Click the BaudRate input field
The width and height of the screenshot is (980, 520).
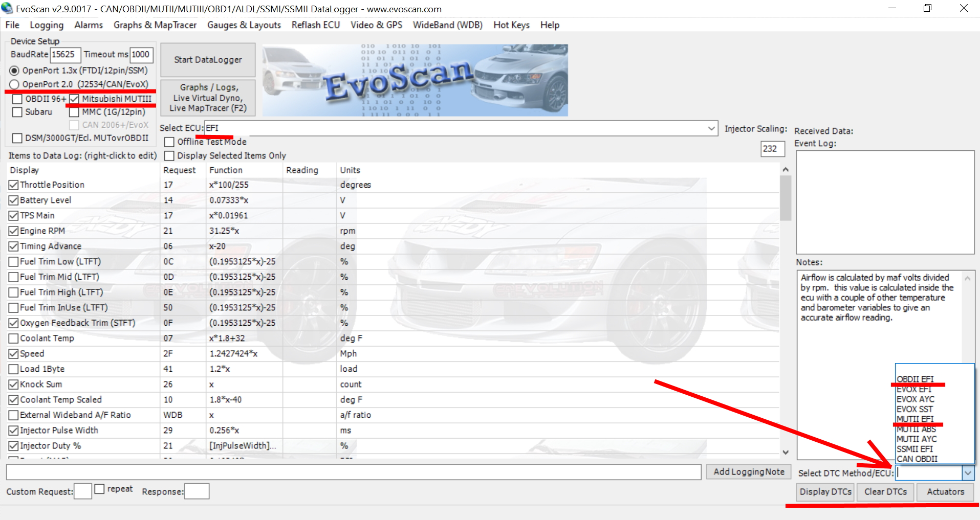tap(65, 55)
